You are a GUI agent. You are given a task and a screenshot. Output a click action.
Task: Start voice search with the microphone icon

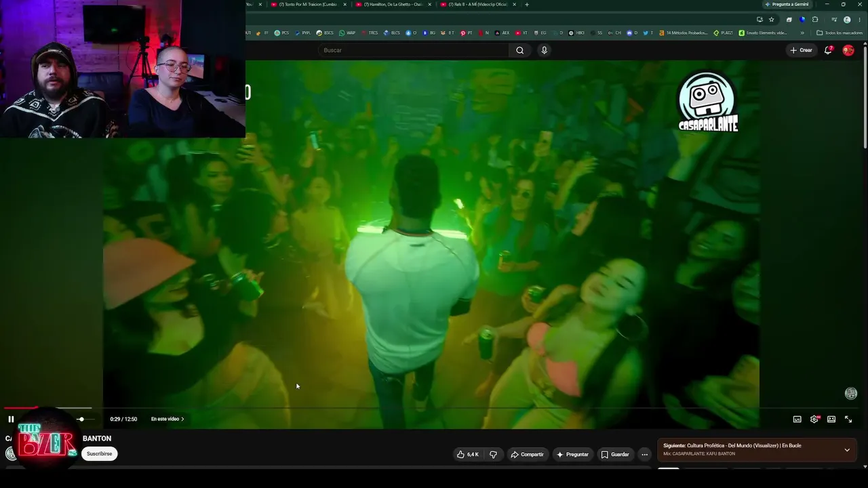[544, 50]
